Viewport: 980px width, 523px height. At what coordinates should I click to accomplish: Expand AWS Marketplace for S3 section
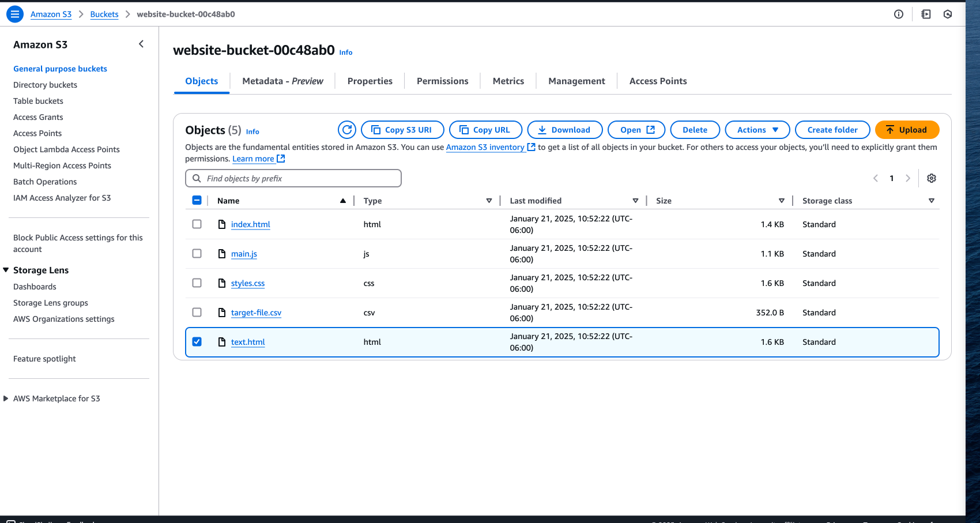coord(6,398)
